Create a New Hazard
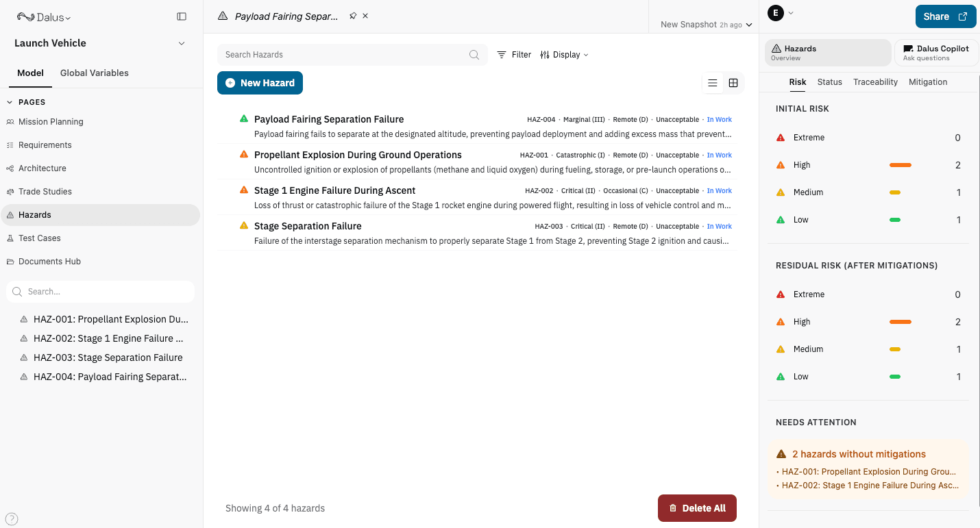Screen dimensions: 980x528 260,82
